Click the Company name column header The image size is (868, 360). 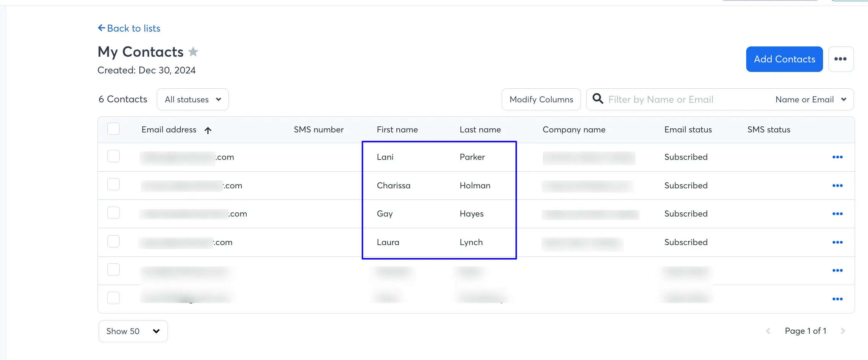click(x=574, y=129)
